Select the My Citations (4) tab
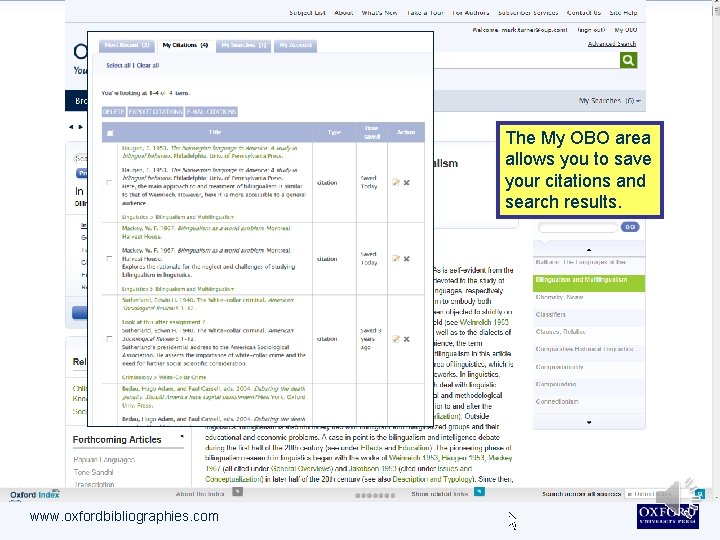This screenshot has width=720, height=540. 185,45
